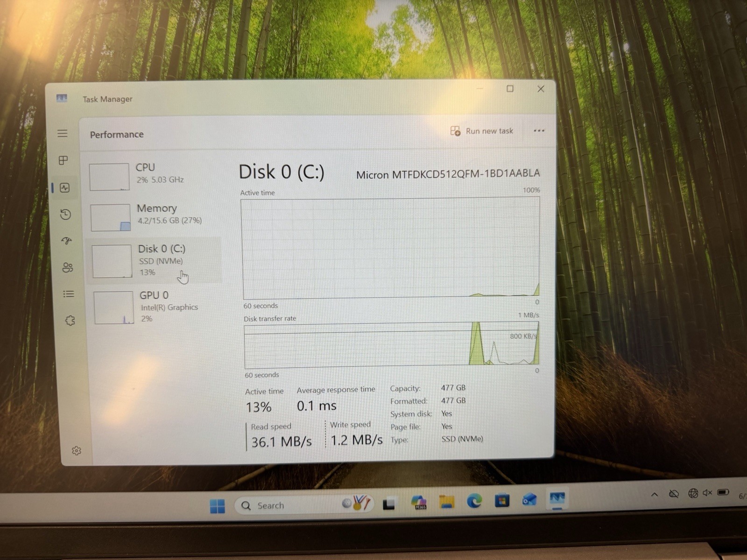Open the Processes page icon
747x560 pixels.
click(63, 161)
